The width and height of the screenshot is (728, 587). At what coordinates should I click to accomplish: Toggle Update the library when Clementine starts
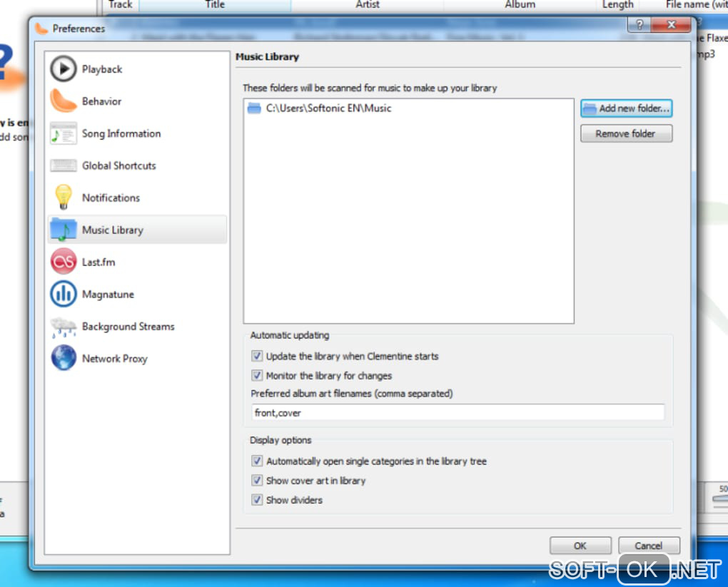pyautogui.click(x=257, y=356)
